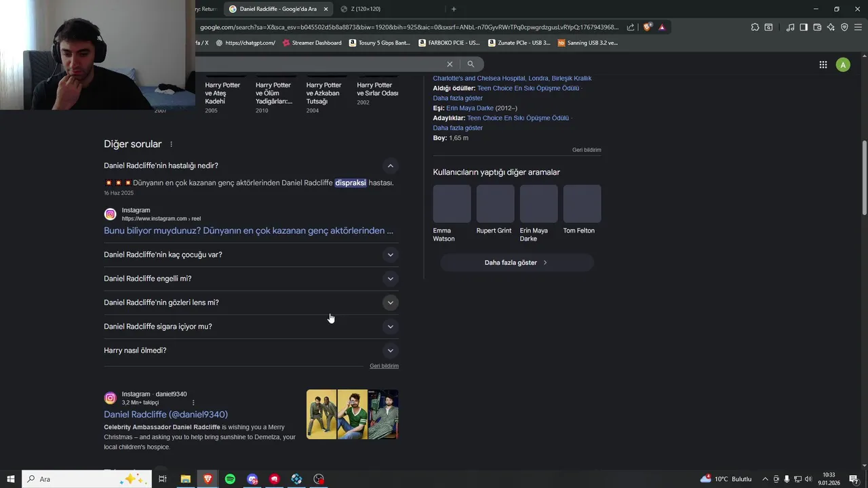Screen dimensions: 868x488
Task: Click the Rupert Grint related search card
Action: pyautogui.click(x=495, y=210)
